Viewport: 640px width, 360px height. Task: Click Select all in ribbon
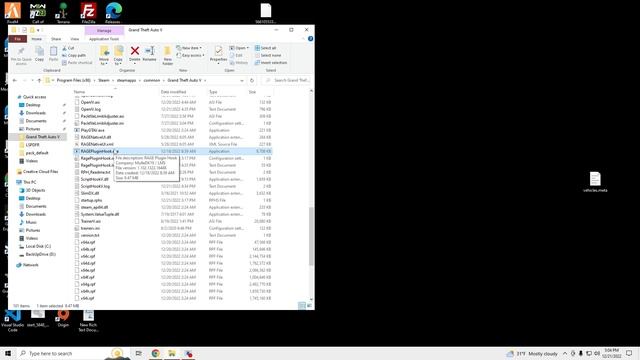coord(265,48)
